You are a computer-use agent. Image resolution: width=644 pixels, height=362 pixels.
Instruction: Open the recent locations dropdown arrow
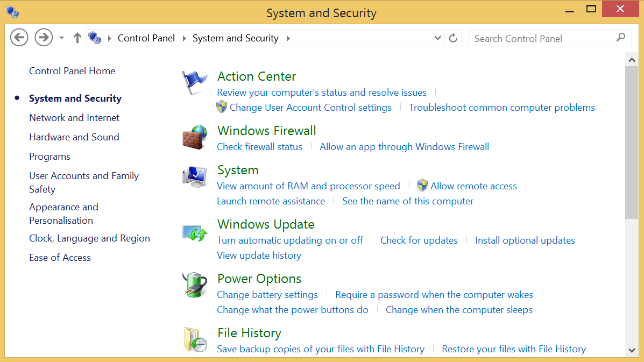tap(61, 38)
